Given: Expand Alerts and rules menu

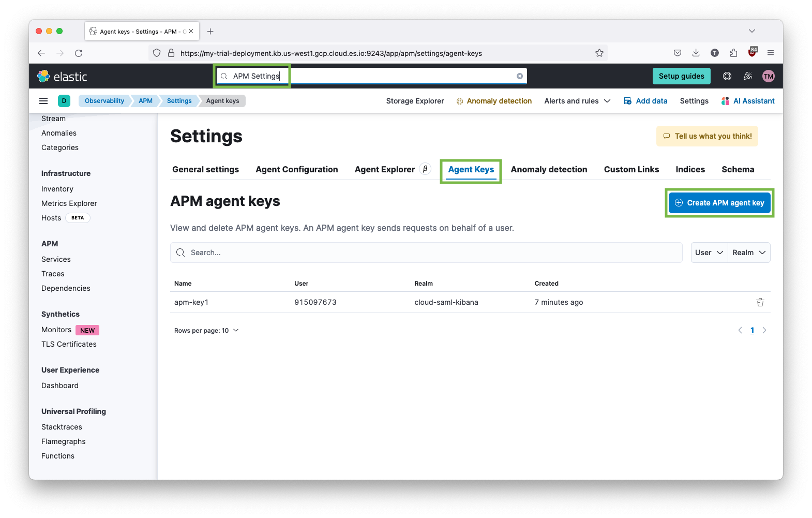Looking at the screenshot, I should point(577,101).
